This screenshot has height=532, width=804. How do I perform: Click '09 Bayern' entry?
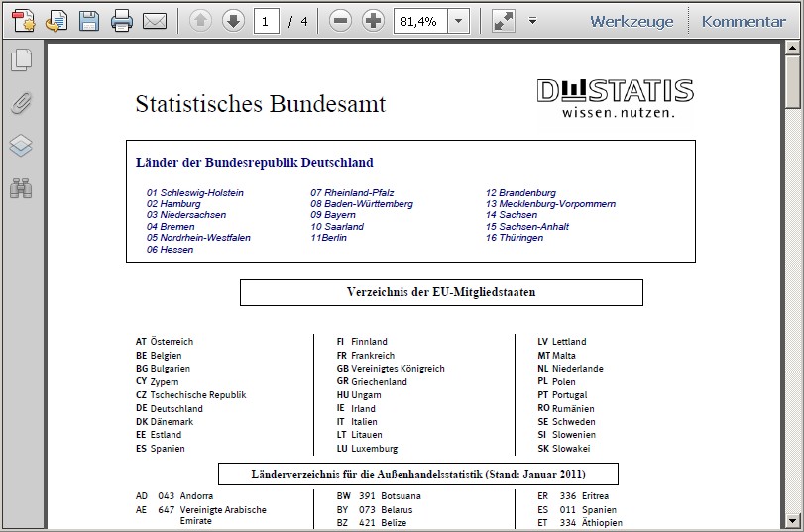point(333,215)
